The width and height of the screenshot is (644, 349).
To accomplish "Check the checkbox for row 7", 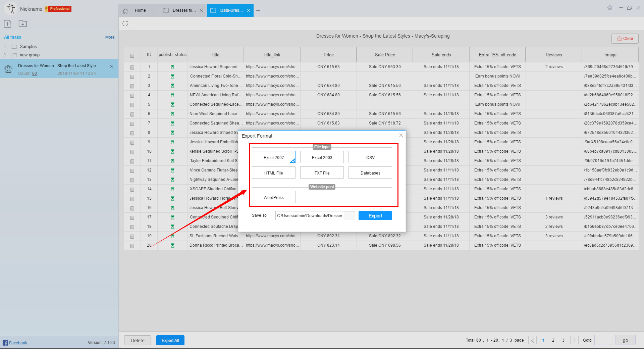I will 132,124.
